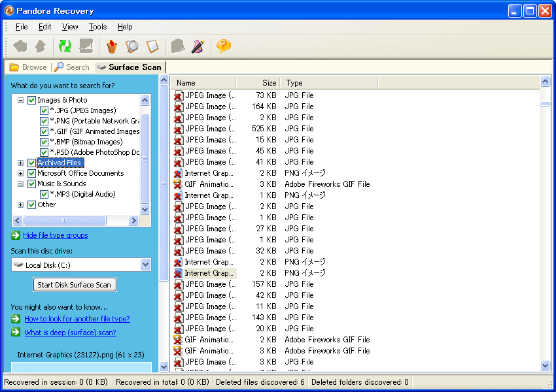Toggle *.PNG Portable Network Graphics checkbox

pyautogui.click(x=44, y=121)
